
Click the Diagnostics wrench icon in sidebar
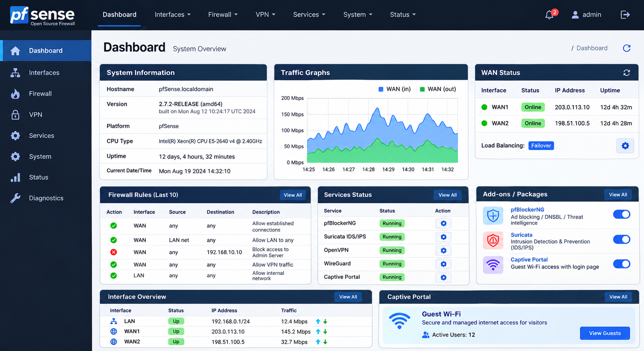(15, 198)
